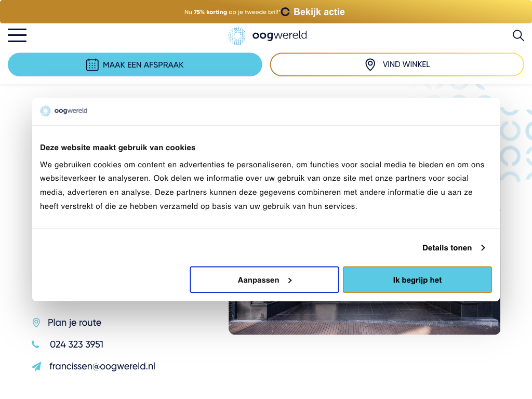Click the Oogwereld logo in cookie dialog
The image size is (532, 399).
click(64, 111)
